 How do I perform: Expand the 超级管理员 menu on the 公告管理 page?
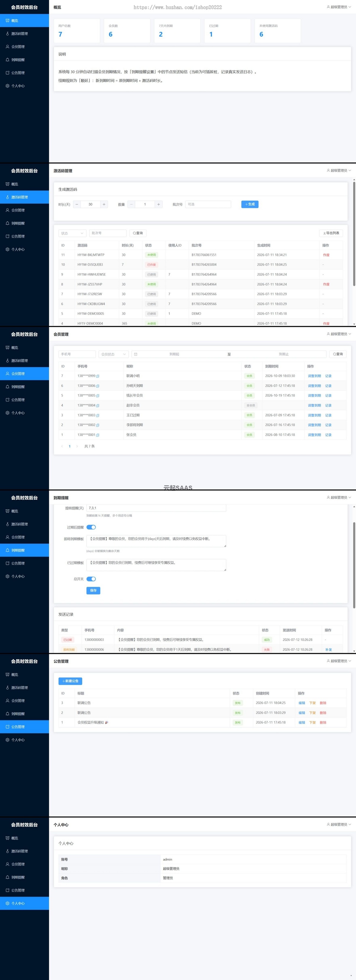pyautogui.click(x=339, y=661)
